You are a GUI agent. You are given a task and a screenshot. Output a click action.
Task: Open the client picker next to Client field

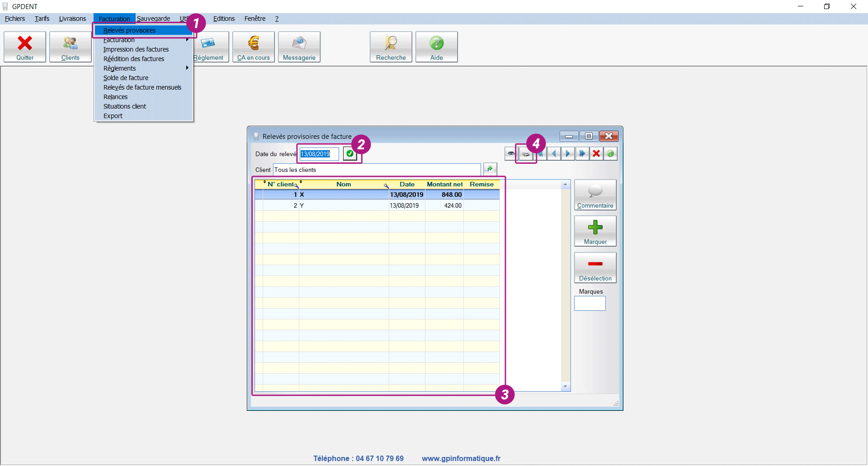click(490, 169)
